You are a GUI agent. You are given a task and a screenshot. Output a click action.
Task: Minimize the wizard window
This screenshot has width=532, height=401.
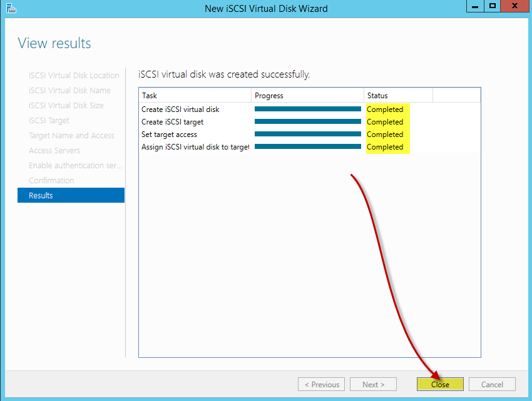pyautogui.click(x=475, y=6)
